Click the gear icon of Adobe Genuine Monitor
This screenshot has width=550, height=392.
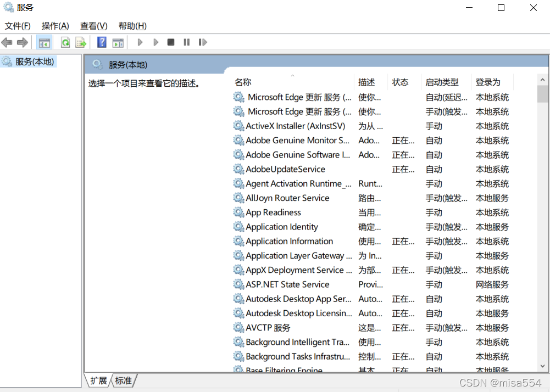click(x=238, y=140)
